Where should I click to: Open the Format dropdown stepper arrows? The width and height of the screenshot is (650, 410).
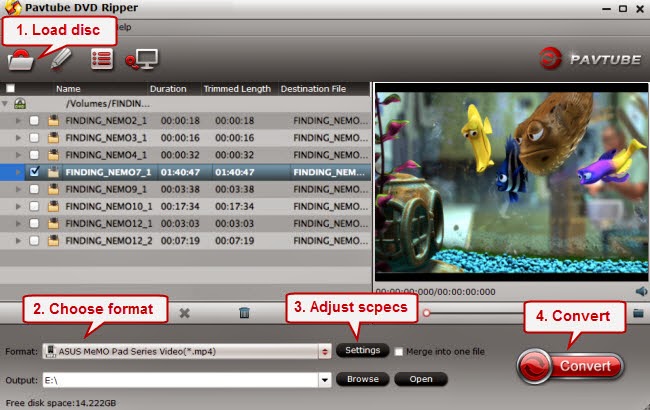coord(325,352)
